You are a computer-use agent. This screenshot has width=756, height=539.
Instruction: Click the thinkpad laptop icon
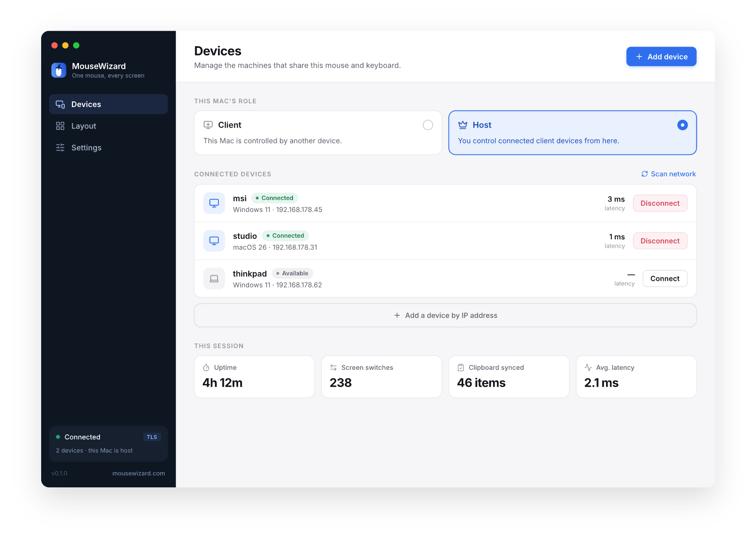(214, 279)
